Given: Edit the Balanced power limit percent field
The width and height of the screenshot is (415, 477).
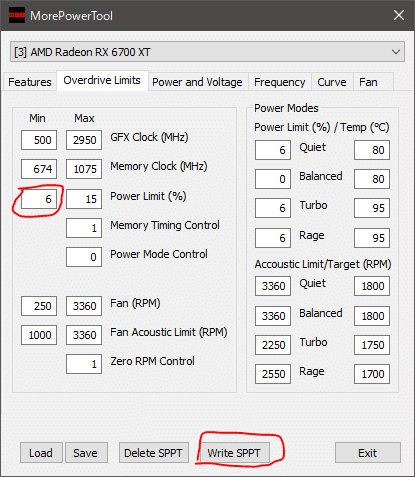Looking at the screenshot, I should coord(273,179).
